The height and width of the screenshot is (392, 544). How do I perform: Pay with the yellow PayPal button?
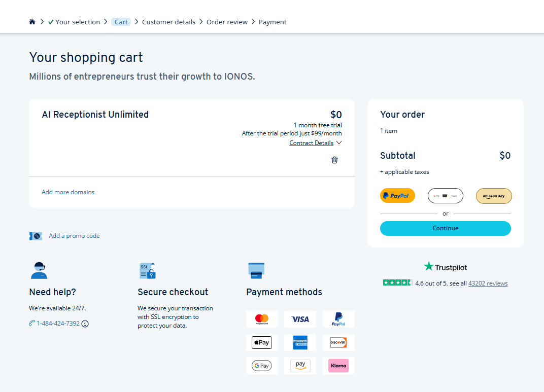(x=397, y=196)
